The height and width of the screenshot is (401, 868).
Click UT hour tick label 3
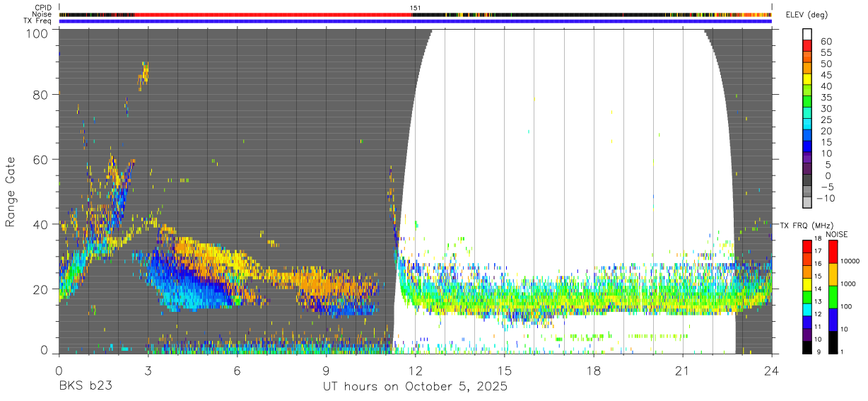click(x=148, y=369)
